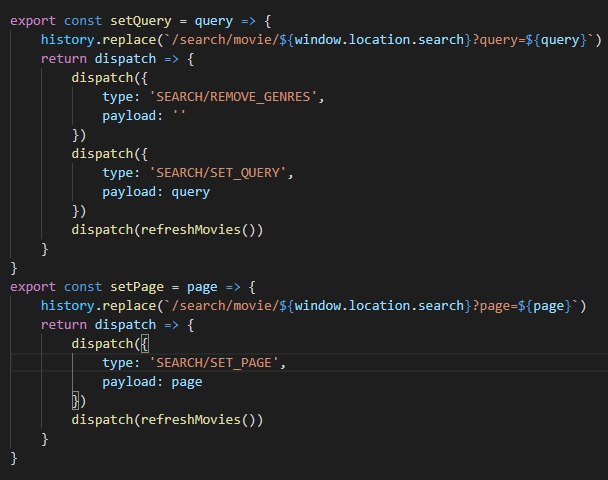Click history.replace in the setPage function
The image size is (608, 480).
98,306
